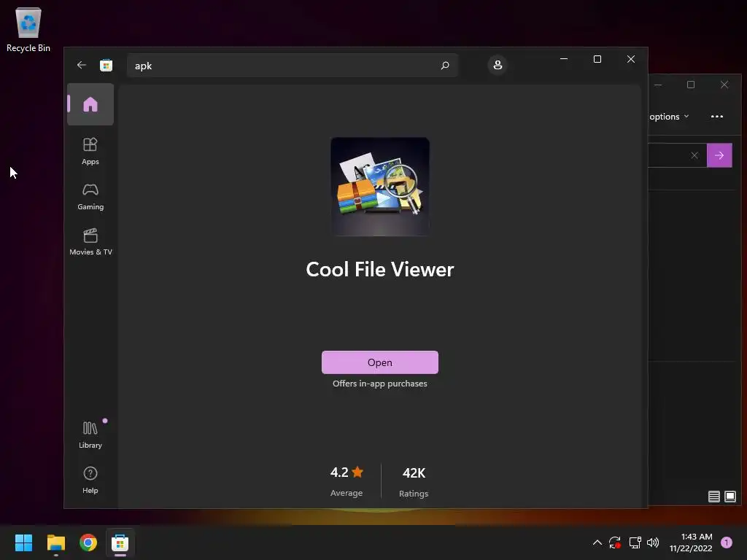Click Offers in-app purchases text
747x560 pixels.
[x=379, y=384]
